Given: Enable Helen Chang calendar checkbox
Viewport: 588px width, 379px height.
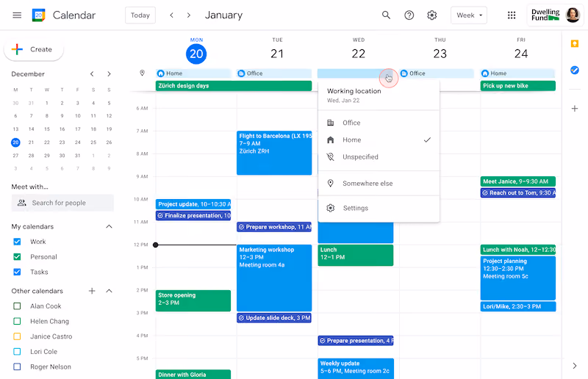Looking at the screenshot, I should pos(17,321).
